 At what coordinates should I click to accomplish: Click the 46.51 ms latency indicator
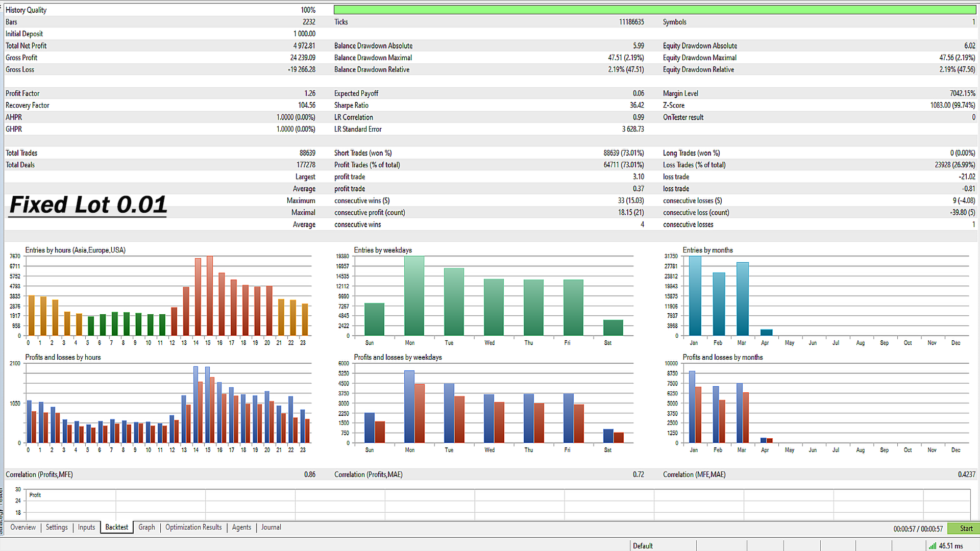951,546
